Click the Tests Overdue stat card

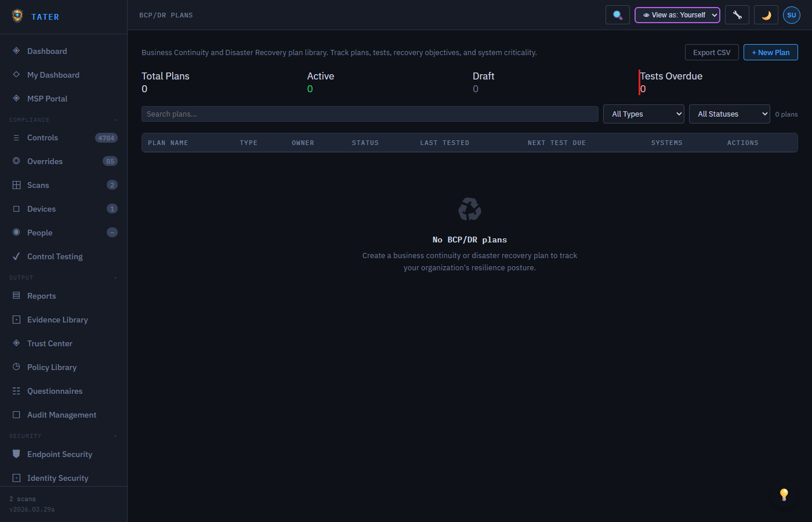[718, 82]
